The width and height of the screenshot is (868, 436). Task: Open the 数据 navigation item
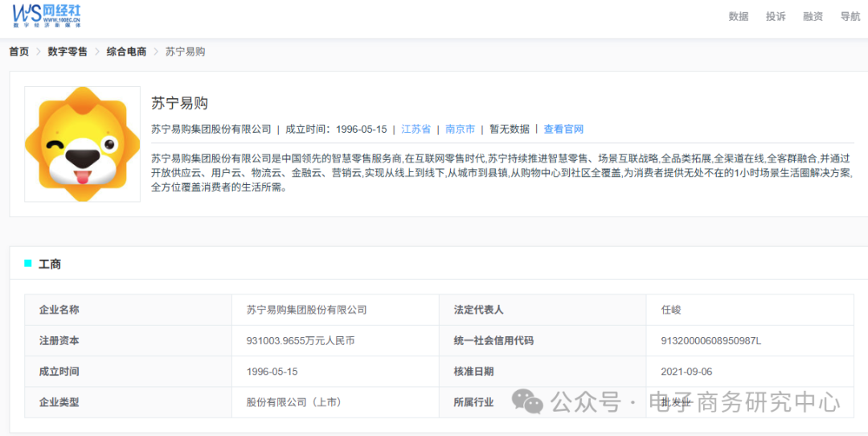pyautogui.click(x=739, y=17)
